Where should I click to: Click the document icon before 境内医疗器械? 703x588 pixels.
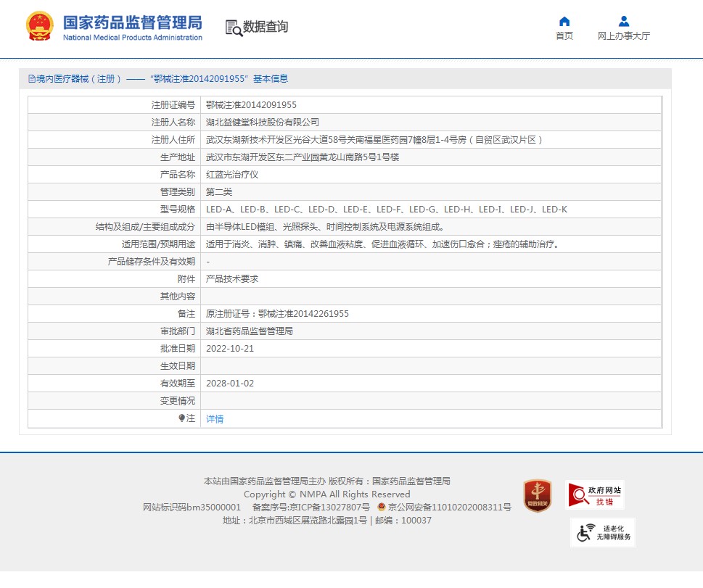(x=32, y=79)
